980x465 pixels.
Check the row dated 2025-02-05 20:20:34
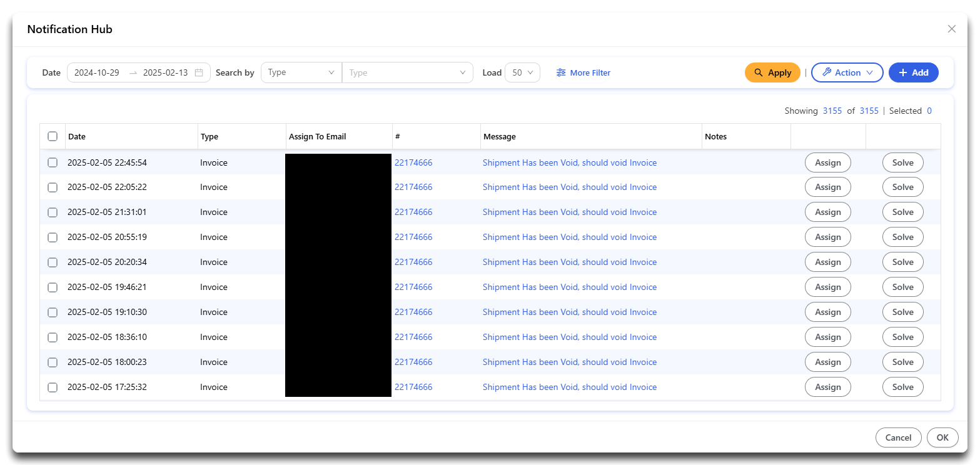(53, 262)
